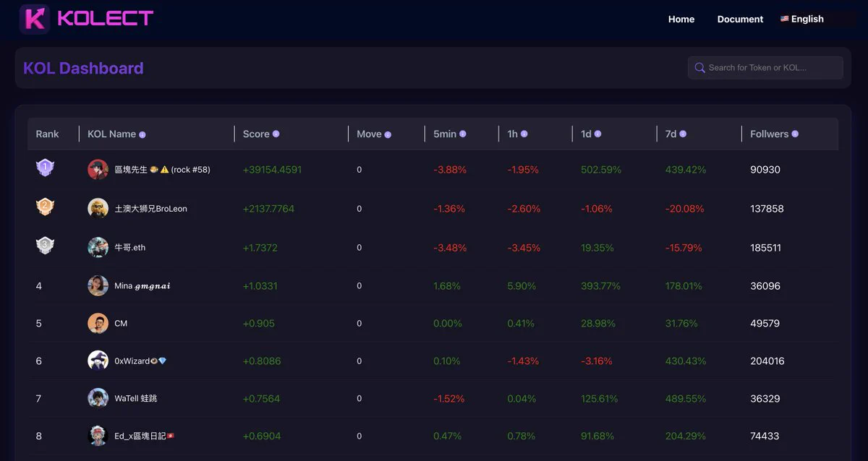Click the US flag icon beside English
Screen dimensions: 868x461
point(784,20)
